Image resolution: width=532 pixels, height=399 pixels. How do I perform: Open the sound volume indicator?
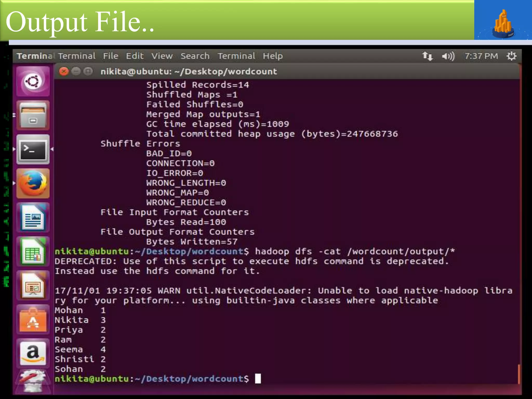pos(448,56)
